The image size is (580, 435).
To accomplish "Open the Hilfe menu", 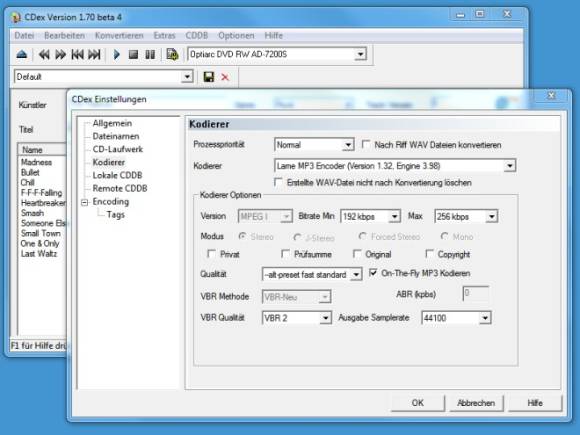I will pos(273,36).
